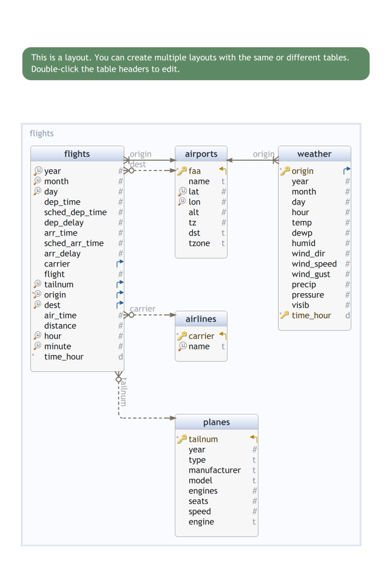The image size is (392, 588).
Task: Select the weather table header
Action: point(314,154)
